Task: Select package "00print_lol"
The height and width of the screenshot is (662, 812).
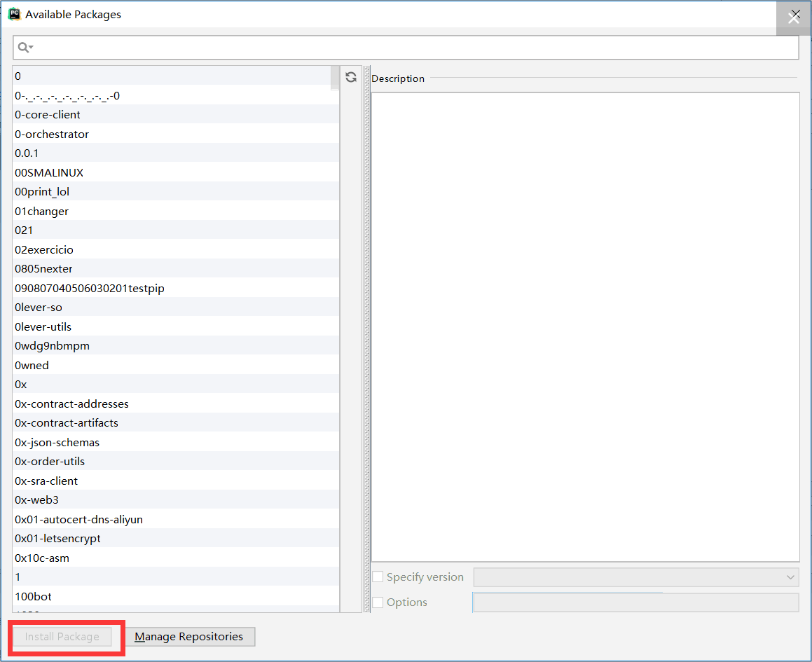Action: (176, 192)
